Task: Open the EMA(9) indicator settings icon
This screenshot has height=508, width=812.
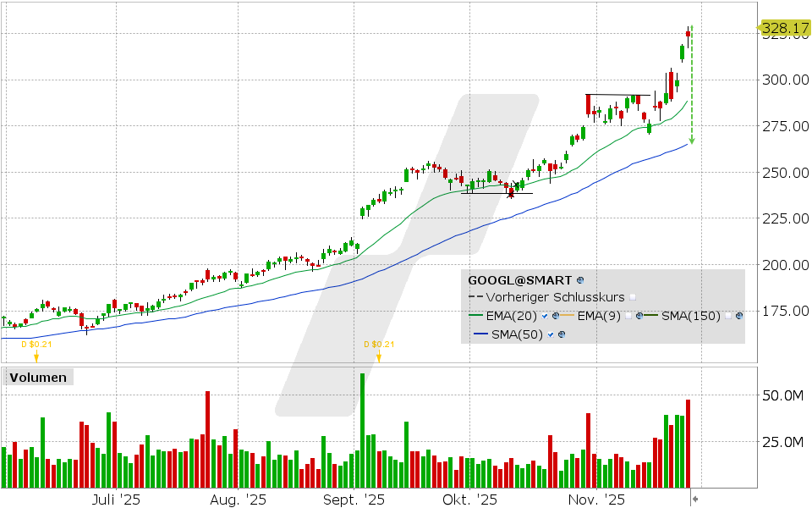Action: tap(639, 316)
